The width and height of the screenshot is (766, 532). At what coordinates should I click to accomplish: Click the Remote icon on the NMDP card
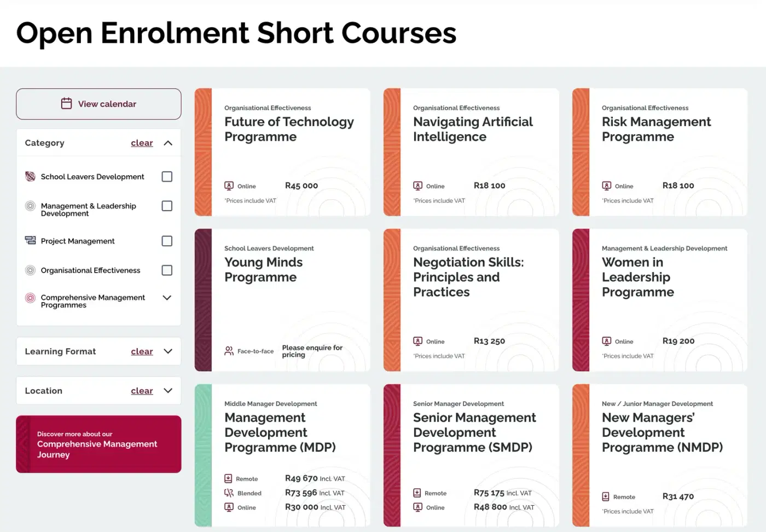pos(606,496)
